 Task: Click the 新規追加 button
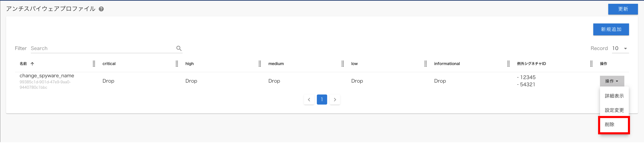point(611,30)
